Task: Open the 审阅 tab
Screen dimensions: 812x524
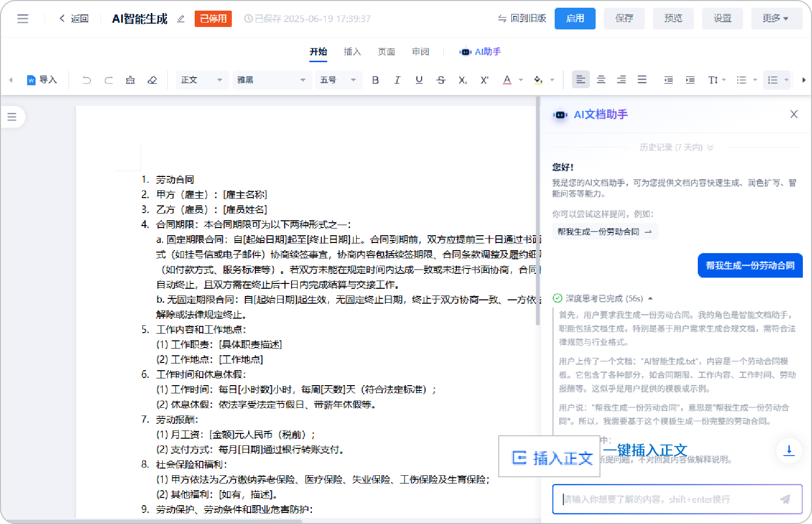Action: [x=420, y=52]
